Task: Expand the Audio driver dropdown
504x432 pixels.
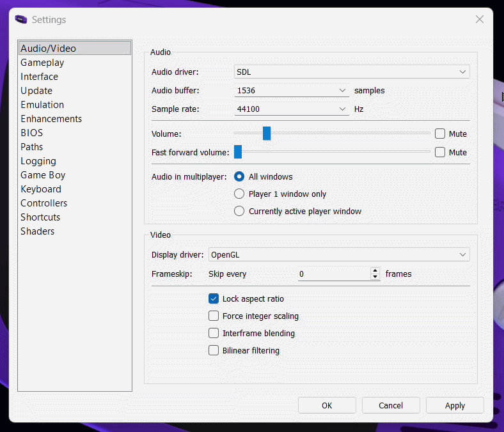Action: [352, 72]
